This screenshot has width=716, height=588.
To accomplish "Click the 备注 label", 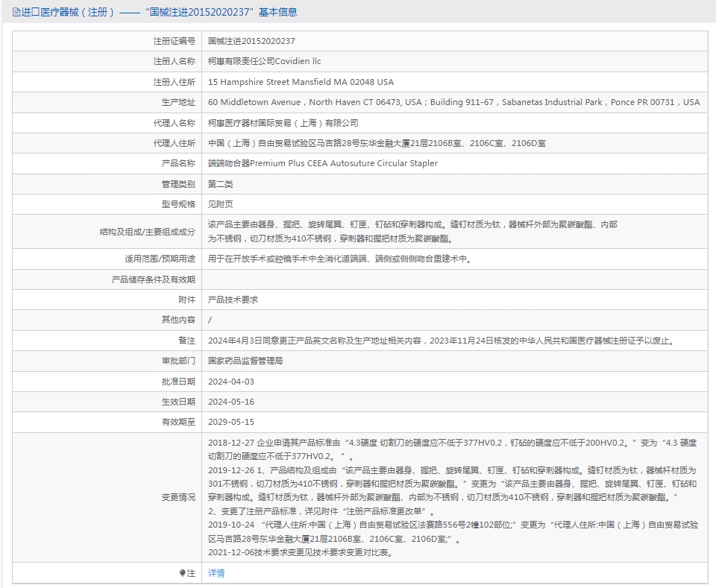I will pos(186,341).
